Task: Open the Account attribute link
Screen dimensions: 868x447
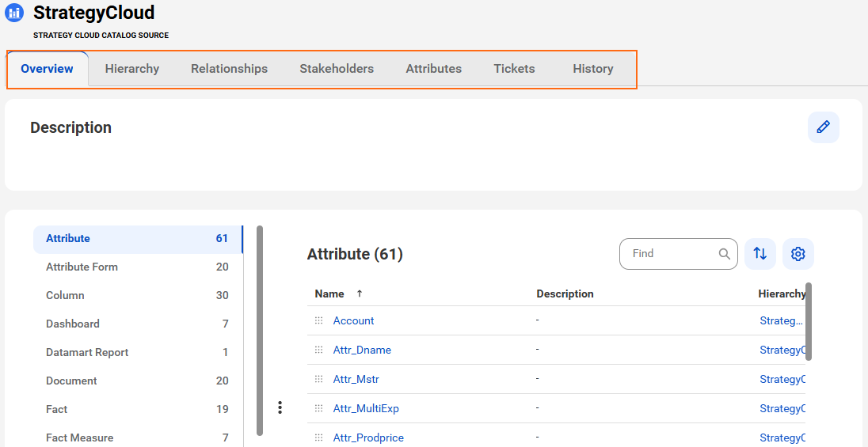Action: tap(353, 321)
